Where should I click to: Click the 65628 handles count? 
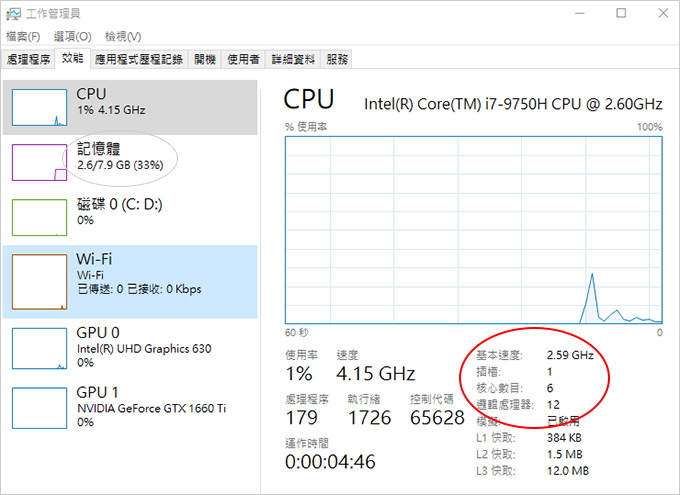pyautogui.click(x=437, y=418)
